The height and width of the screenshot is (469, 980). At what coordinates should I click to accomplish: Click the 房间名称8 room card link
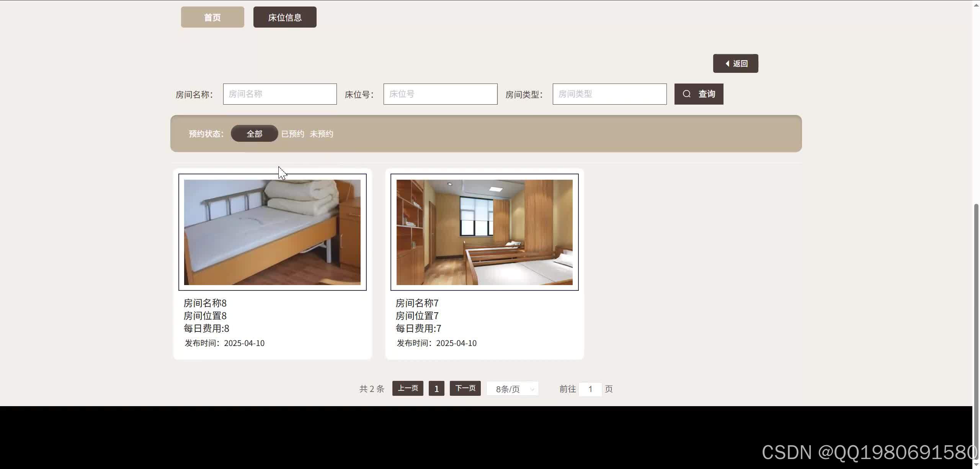(204, 303)
